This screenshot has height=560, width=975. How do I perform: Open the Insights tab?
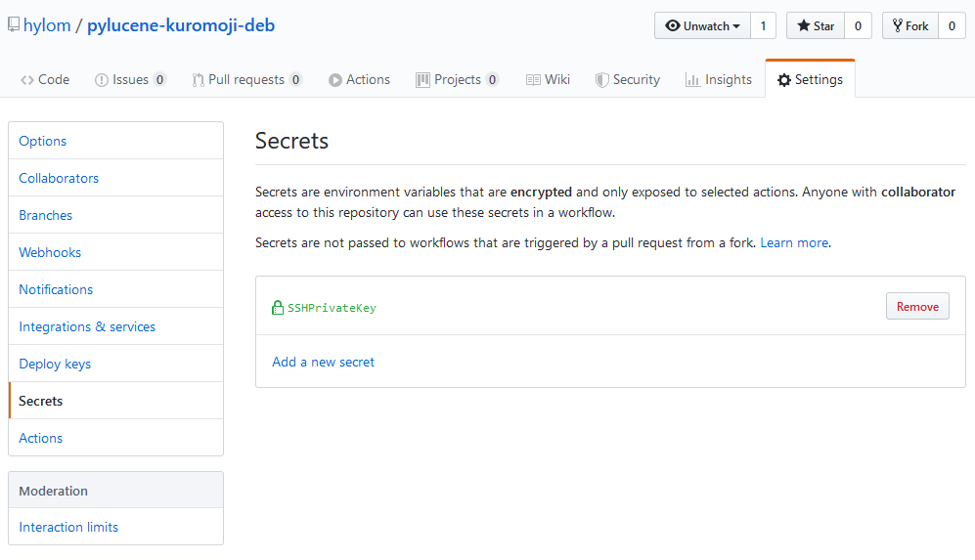click(x=719, y=80)
